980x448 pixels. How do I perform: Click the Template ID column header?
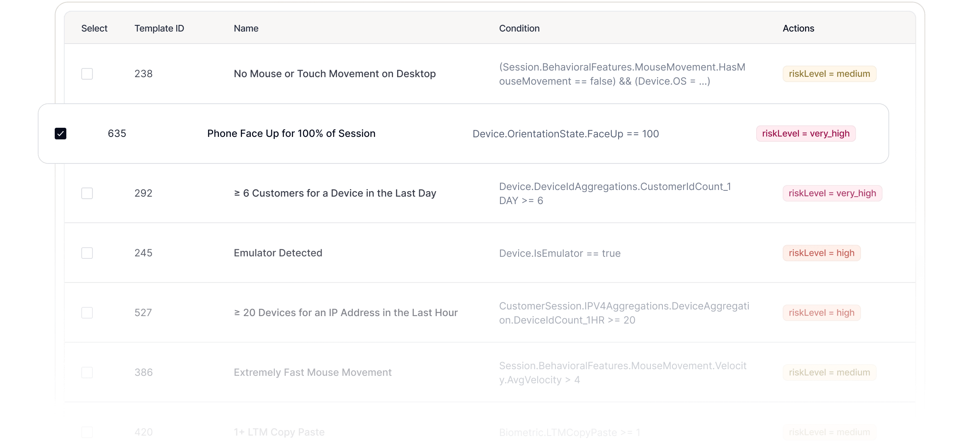[x=159, y=28]
